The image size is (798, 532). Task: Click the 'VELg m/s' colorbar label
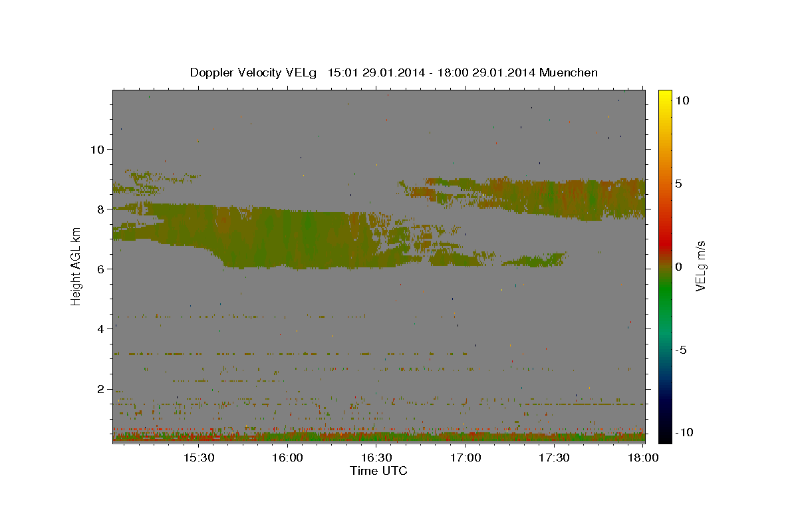(x=700, y=266)
